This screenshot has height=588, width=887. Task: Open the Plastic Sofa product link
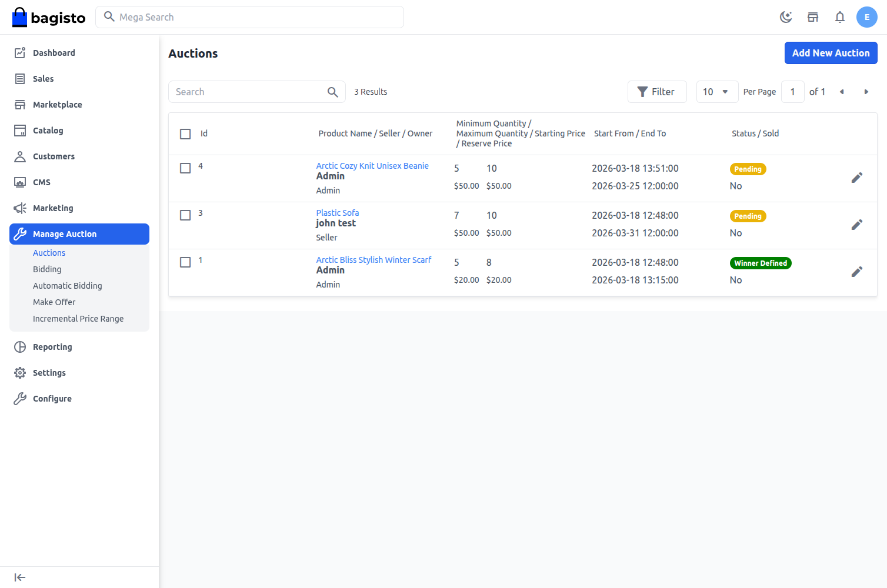point(337,212)
